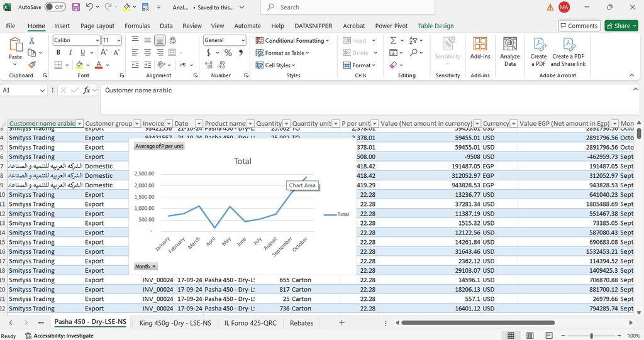
Task: Apply Bold formatting
Action: click(58, 53)
